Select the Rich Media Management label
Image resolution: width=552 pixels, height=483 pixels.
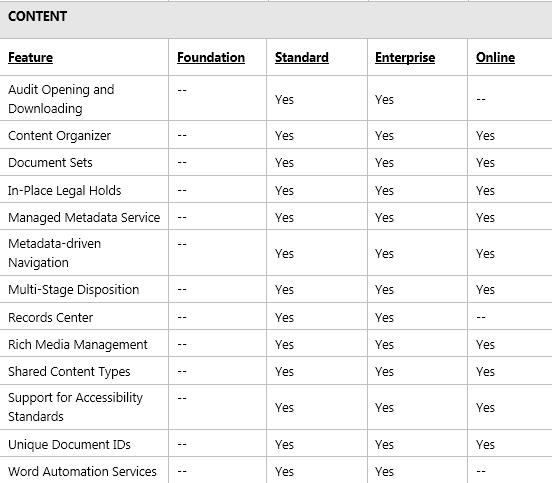[77, 345]
